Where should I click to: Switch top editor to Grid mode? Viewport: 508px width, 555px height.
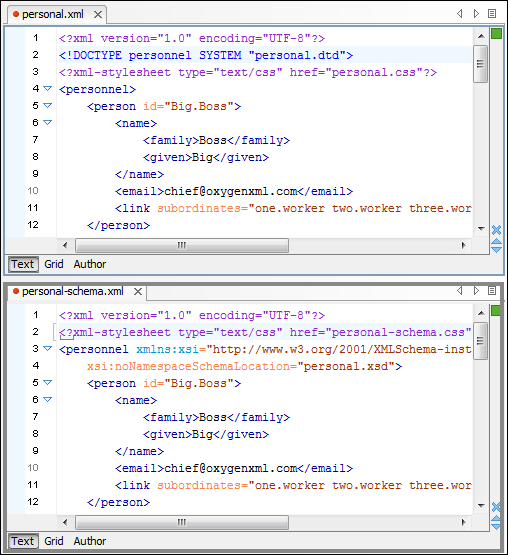tap(54, 264)
